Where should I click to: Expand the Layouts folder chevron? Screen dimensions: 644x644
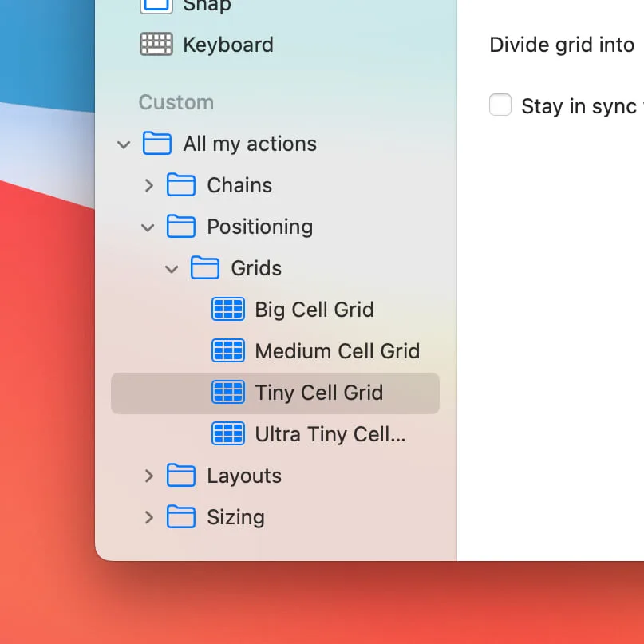click(149, 476)
